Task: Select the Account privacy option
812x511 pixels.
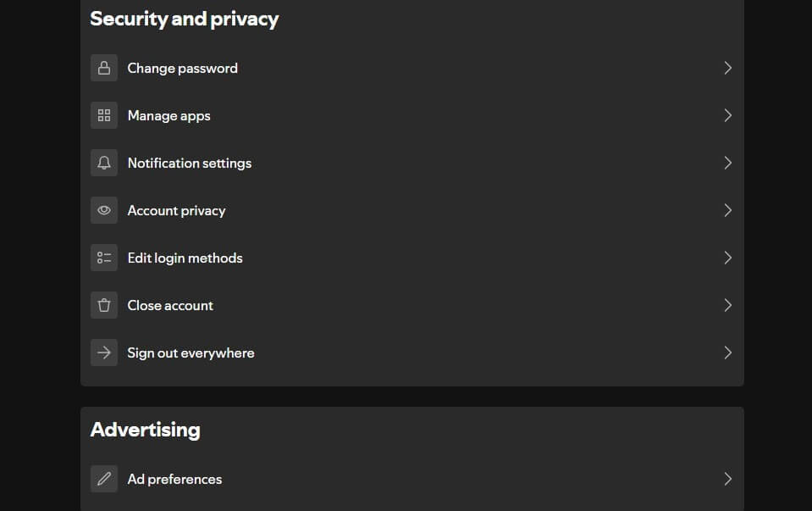Action: (176, 210)
